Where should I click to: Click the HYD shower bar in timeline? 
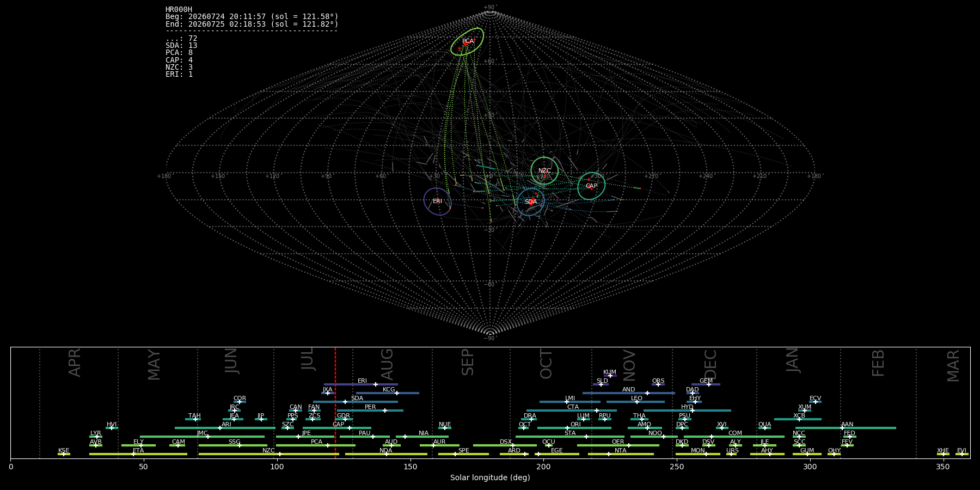coord(687,411)
